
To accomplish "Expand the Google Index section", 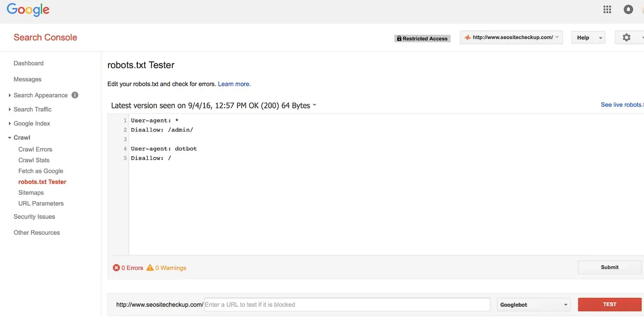I will click(32, 124).
